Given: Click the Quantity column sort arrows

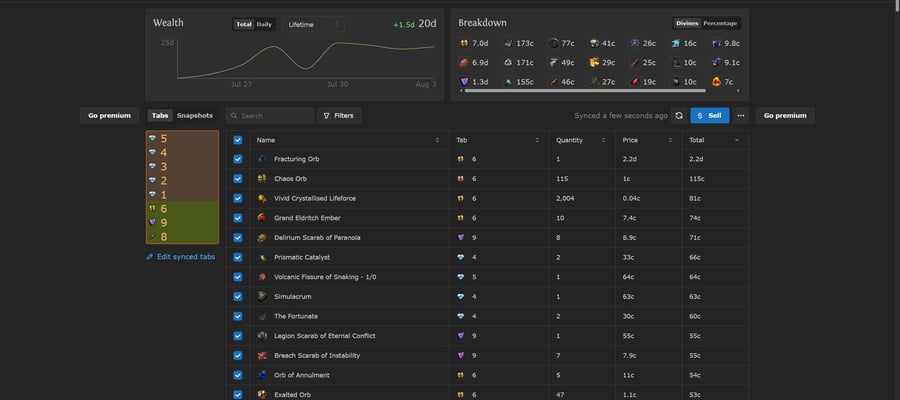Looking at the screenshot, I should [603, 140].
